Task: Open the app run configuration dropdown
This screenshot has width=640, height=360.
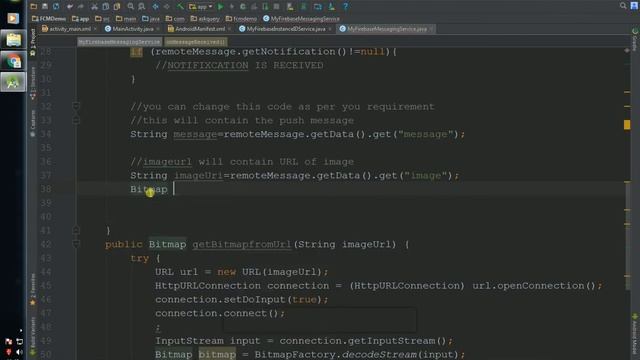Action: point(200,7)
